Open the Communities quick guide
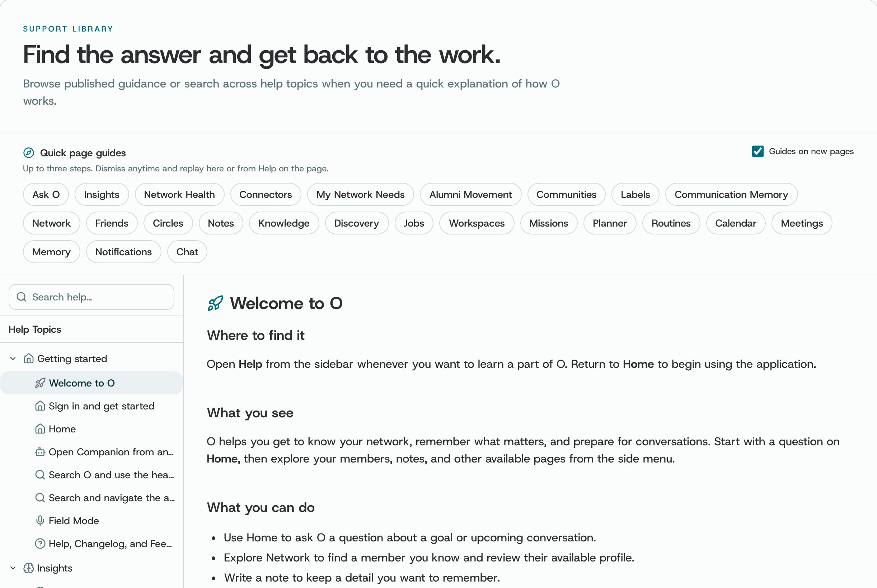The image size is (877, 588). pos(566,195)
